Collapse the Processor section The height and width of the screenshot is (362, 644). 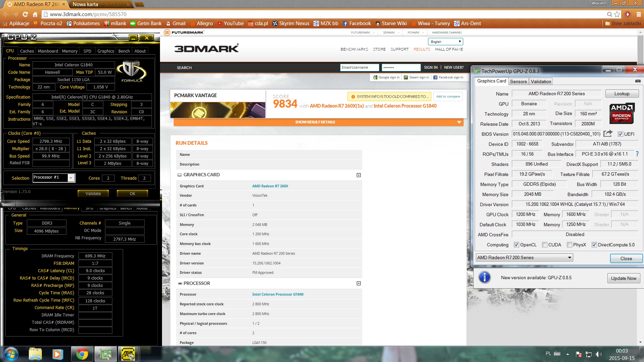[359, 283]
